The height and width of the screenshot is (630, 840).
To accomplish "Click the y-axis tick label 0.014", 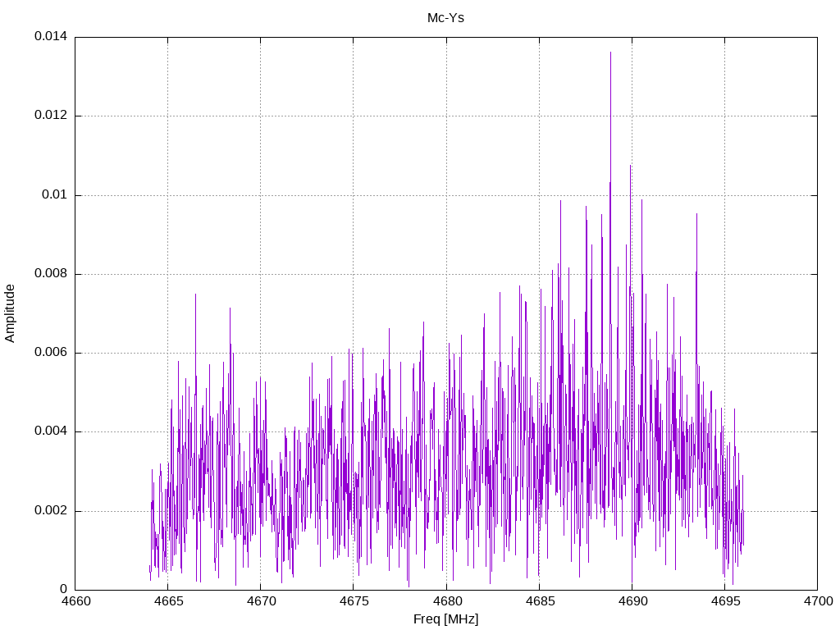I will [x=51, y=36].
